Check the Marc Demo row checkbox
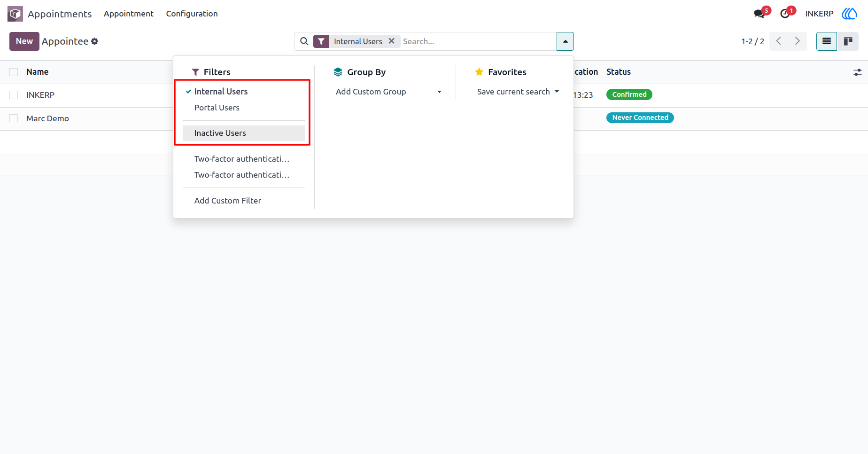This screenshot has height=454, width=868. click(x=14, y=118)
